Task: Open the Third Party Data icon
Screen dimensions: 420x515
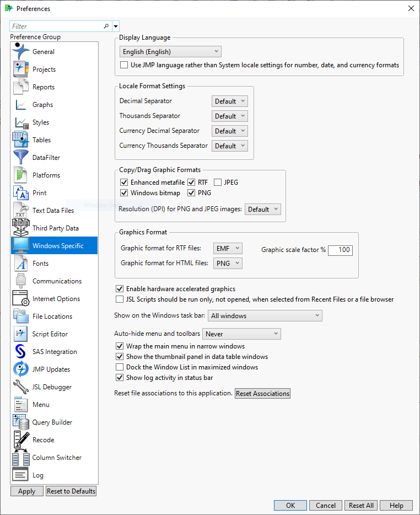Action: click(21, 228)
